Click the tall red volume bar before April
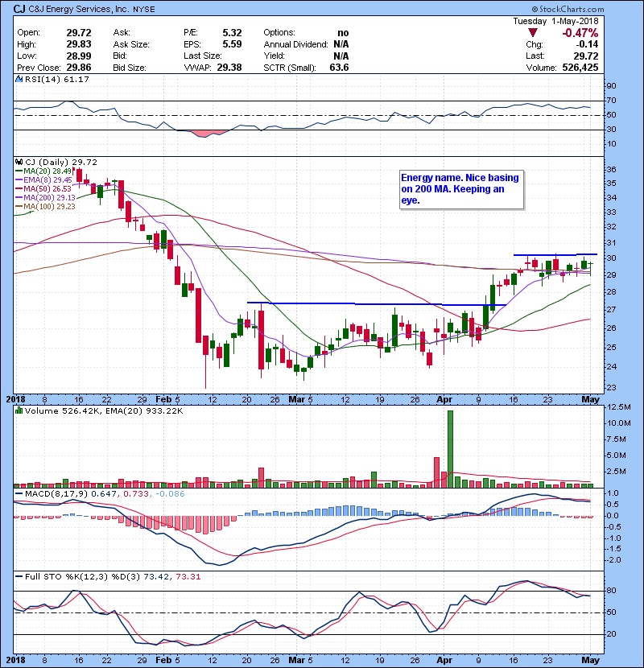Image resolution: width=644 pixels, height=668 pixels. tap(436, 472)
